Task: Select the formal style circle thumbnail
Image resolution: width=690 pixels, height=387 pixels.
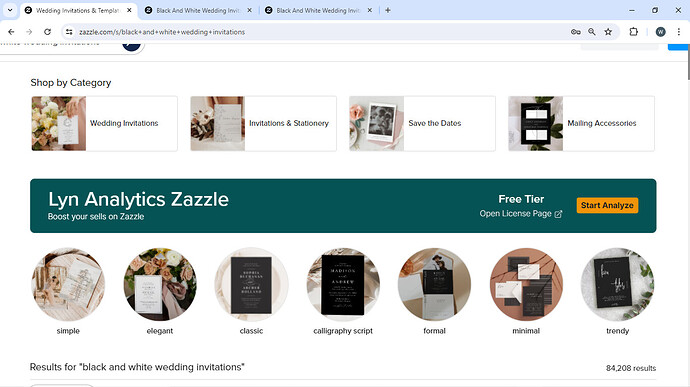Action: [x=434, y=284]
